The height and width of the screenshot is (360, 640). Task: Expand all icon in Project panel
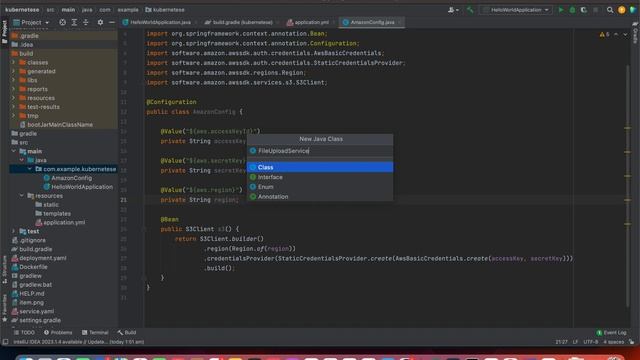point(74,22)
